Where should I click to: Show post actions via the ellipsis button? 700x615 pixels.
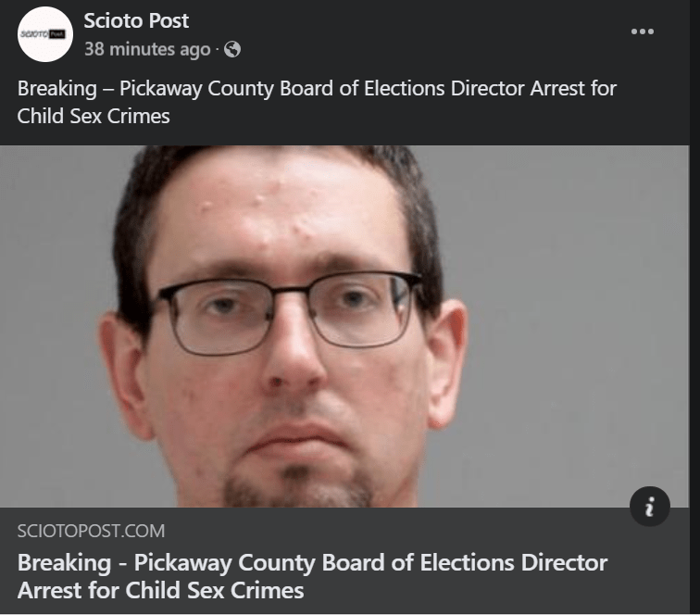(x=643, y=31)
